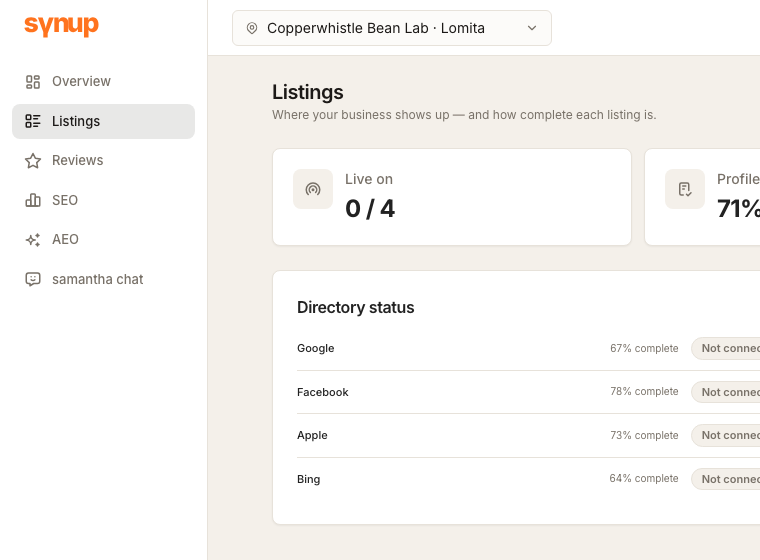Click Apple's Not connected badge

[x=726, y=435]
